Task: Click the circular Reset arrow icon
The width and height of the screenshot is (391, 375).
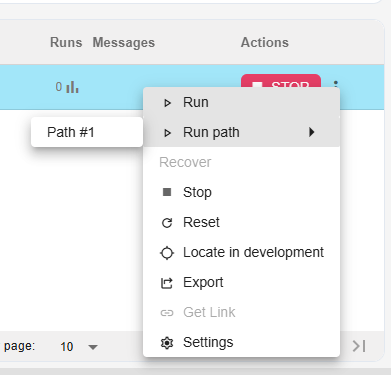Action: click(x=167, y=223)
